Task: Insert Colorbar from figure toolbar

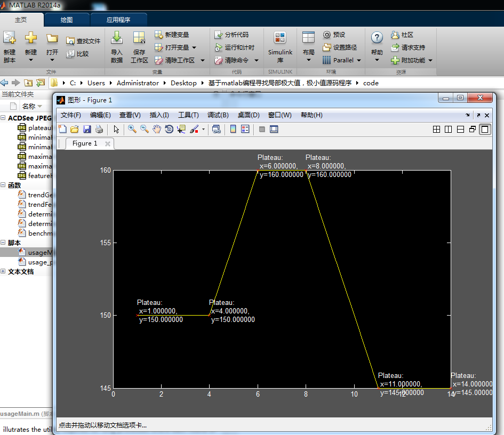Action: point(233,129)
